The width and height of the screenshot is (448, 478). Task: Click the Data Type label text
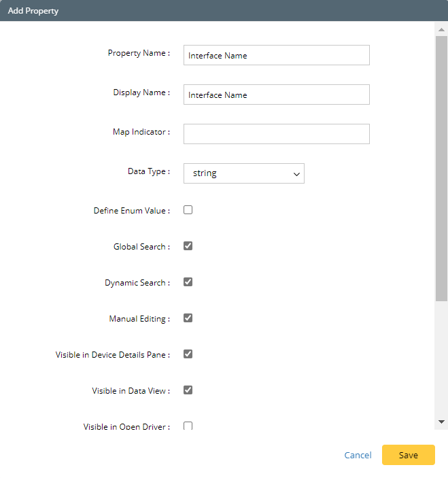tap(148, 171)
